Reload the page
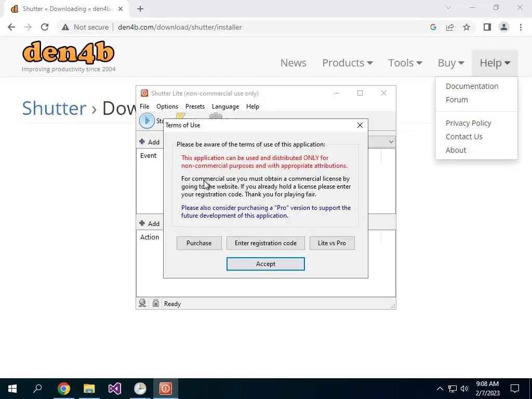This screenshot has height=399, width=532. [x=45, y=27]
